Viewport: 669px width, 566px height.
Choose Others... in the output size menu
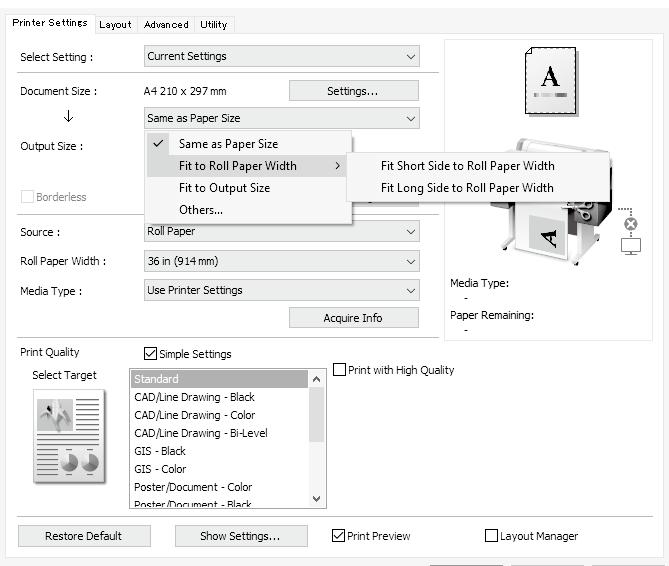(x=248, y=210)
